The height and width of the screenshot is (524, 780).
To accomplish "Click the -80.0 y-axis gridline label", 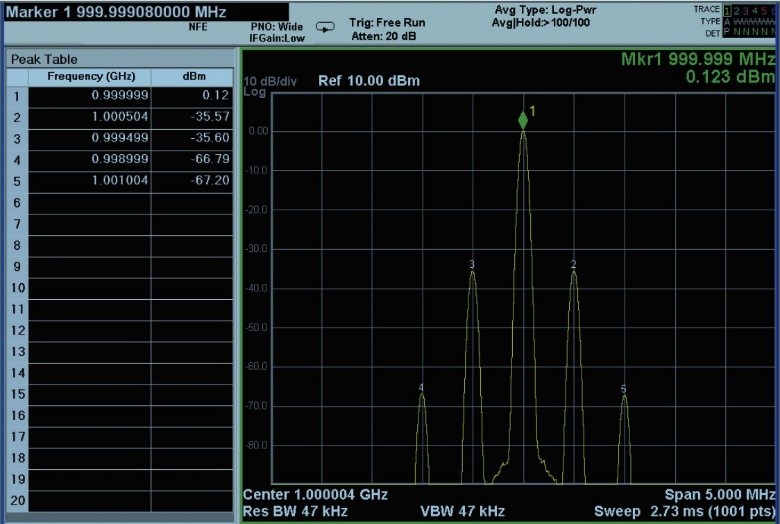I will pos(257,445).
